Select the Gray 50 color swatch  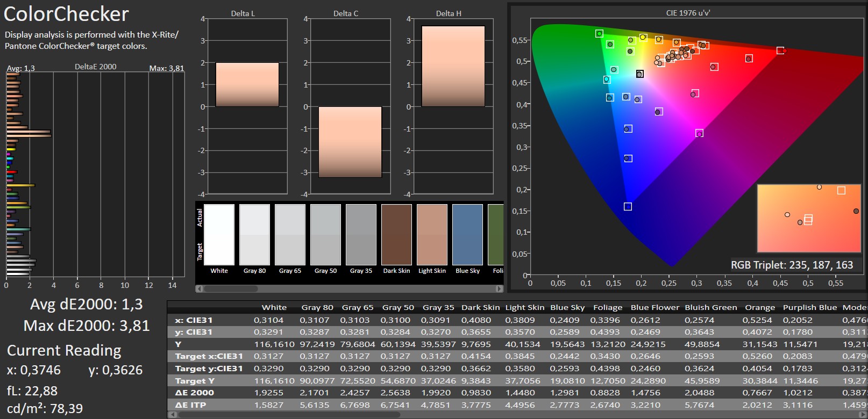click(x=325, y=235)
